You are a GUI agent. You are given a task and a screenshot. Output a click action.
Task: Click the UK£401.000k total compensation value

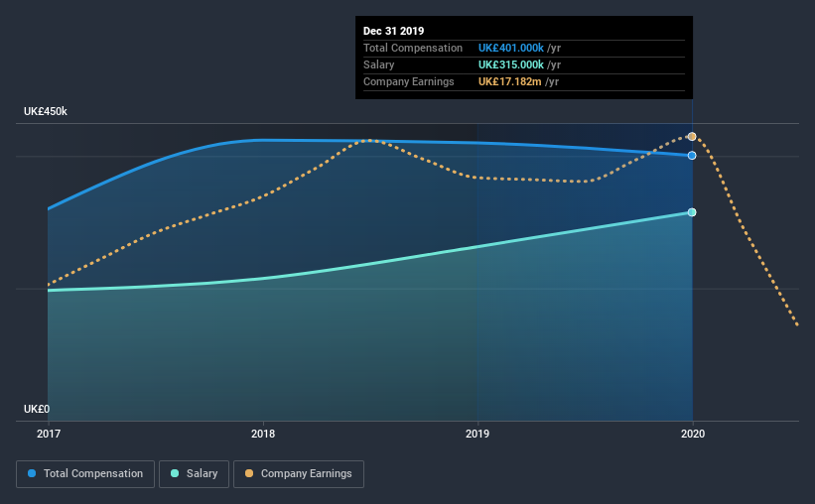tap(511, 48)
